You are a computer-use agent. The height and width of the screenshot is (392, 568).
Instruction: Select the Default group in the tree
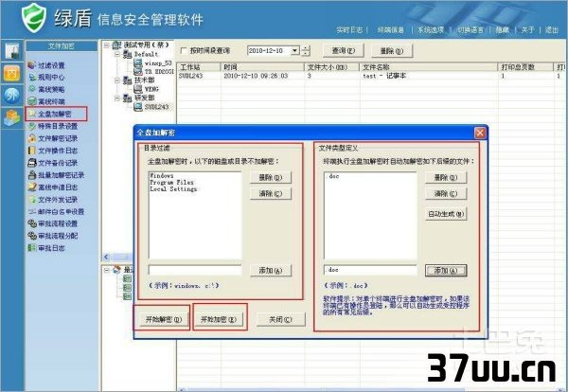pyautogui.click(x=141, y=54)
